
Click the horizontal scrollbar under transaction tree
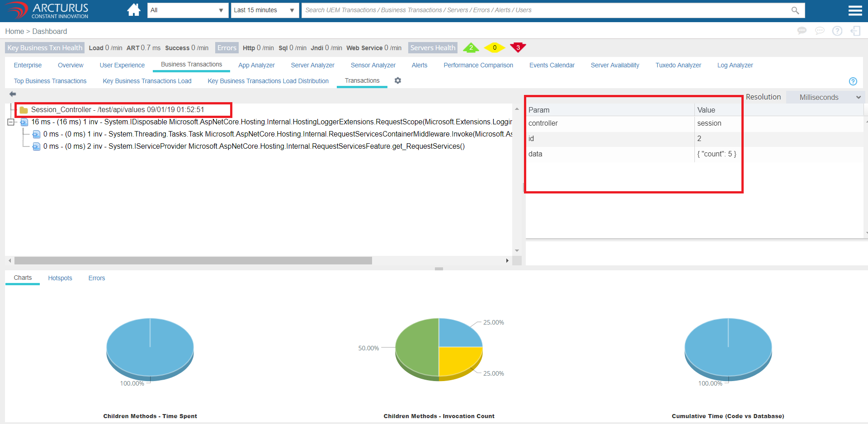[193, 261]
